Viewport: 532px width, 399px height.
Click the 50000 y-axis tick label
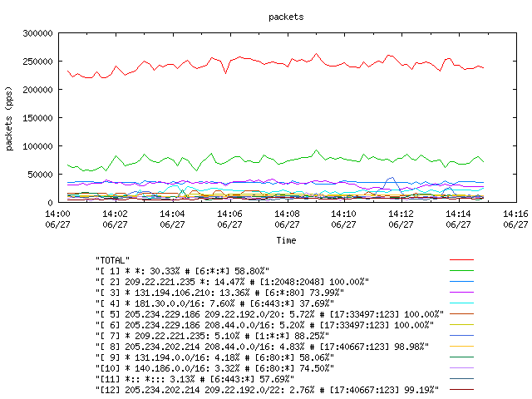pos(40,175)
